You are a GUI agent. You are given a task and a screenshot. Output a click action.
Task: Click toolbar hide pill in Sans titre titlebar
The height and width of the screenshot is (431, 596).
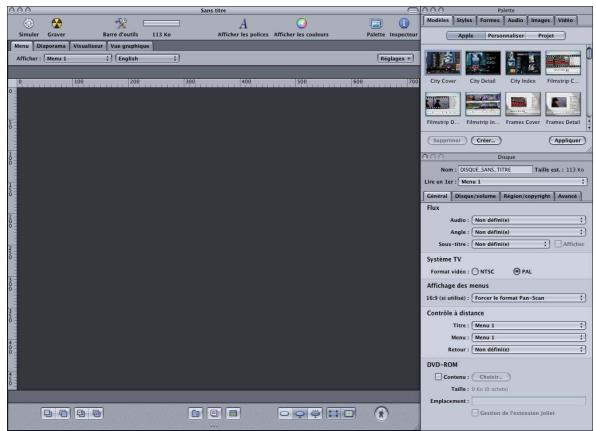(412, 10)
